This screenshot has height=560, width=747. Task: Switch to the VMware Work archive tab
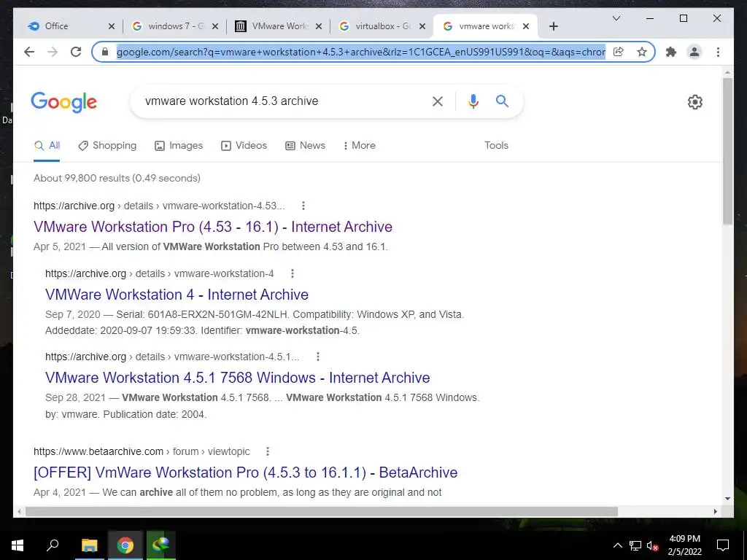coord(279,26)
